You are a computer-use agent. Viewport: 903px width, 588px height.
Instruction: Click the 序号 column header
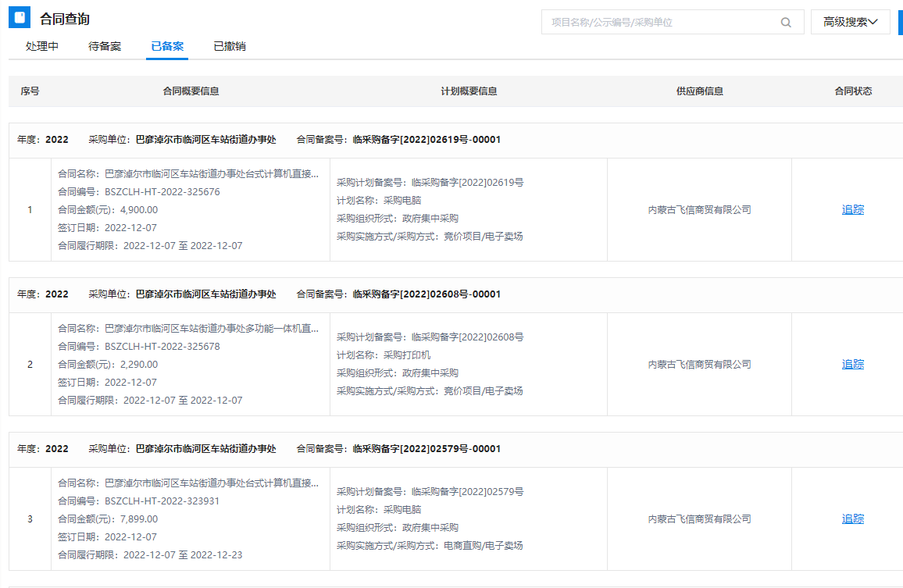point(30,91)
